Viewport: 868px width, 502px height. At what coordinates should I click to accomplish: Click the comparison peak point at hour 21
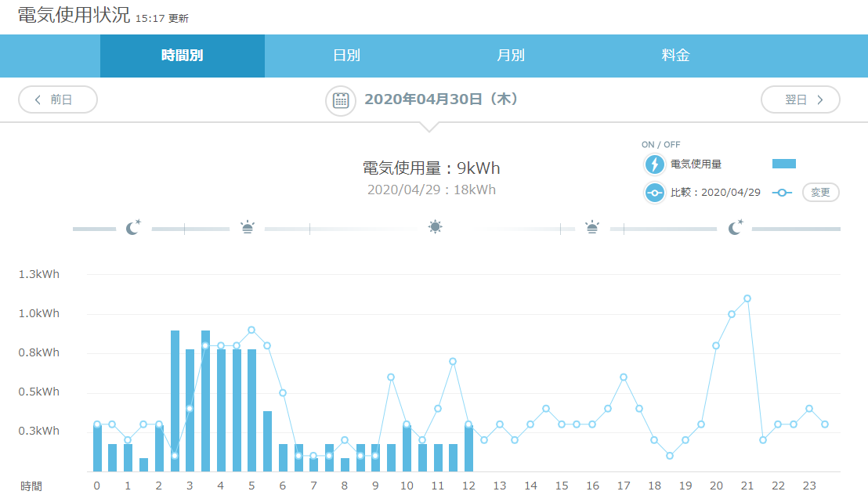pos(747,298)
